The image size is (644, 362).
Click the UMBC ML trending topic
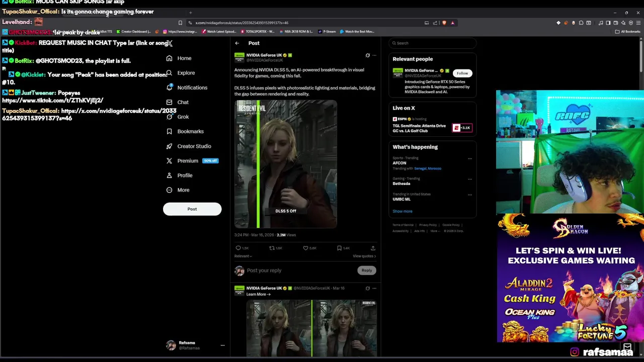point(401,199)
